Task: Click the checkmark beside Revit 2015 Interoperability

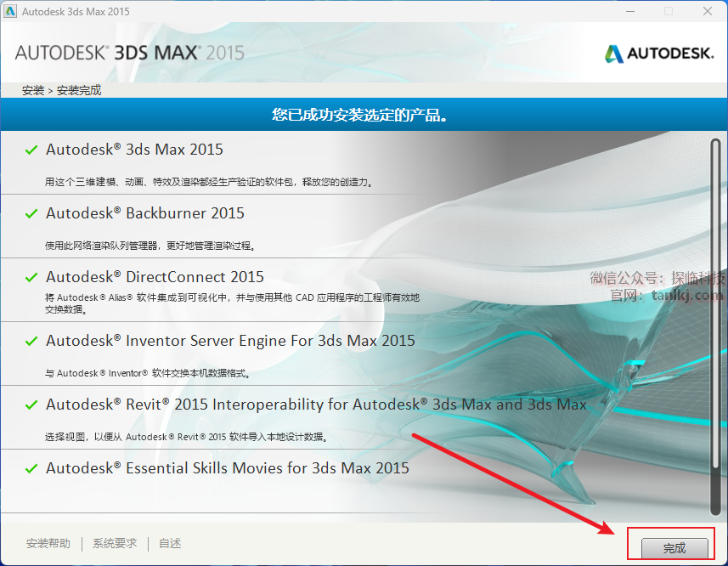Action: point(31,405)
